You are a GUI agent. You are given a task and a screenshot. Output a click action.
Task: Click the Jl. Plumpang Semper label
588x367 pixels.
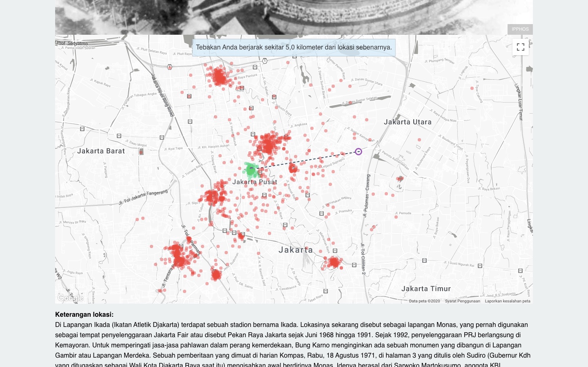[x=439, y=61]
